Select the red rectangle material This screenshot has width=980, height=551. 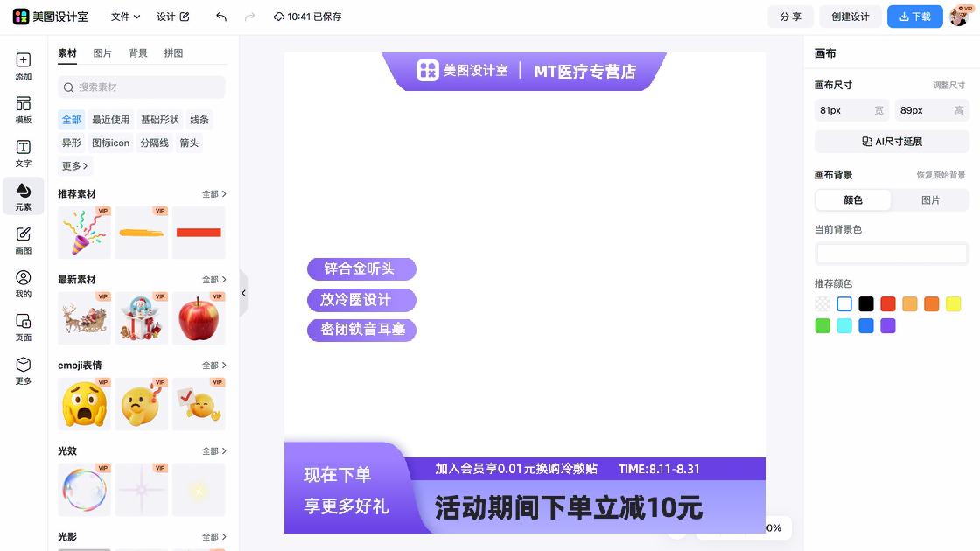(199, 233)
